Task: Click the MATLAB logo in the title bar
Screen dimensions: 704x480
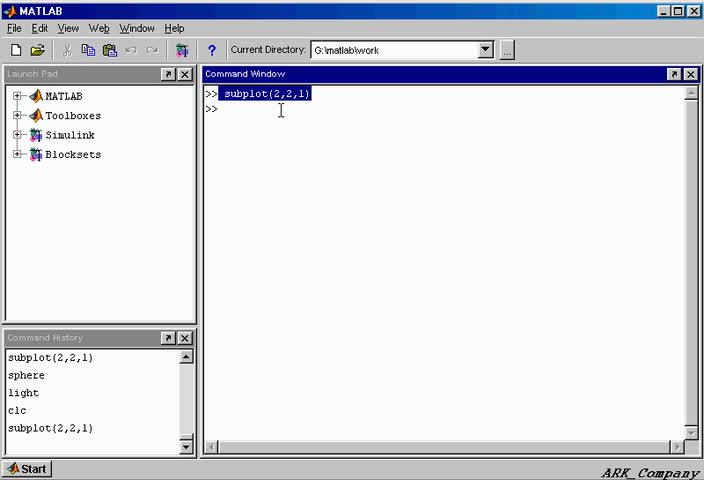Action: (10, 11)
